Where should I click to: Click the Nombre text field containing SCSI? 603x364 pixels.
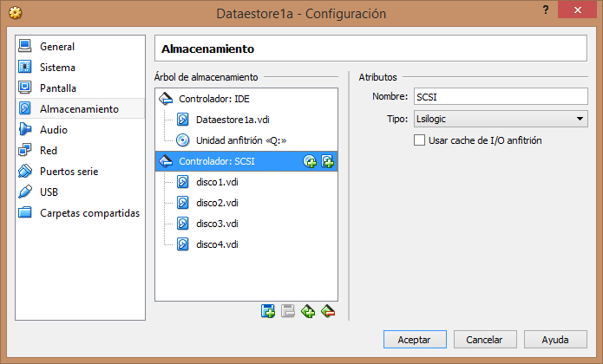pos(501,96)
